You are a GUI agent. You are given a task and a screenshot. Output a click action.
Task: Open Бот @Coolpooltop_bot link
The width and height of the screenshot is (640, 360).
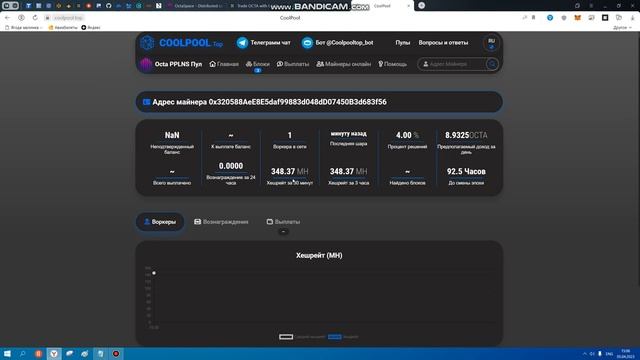[344, 42]
